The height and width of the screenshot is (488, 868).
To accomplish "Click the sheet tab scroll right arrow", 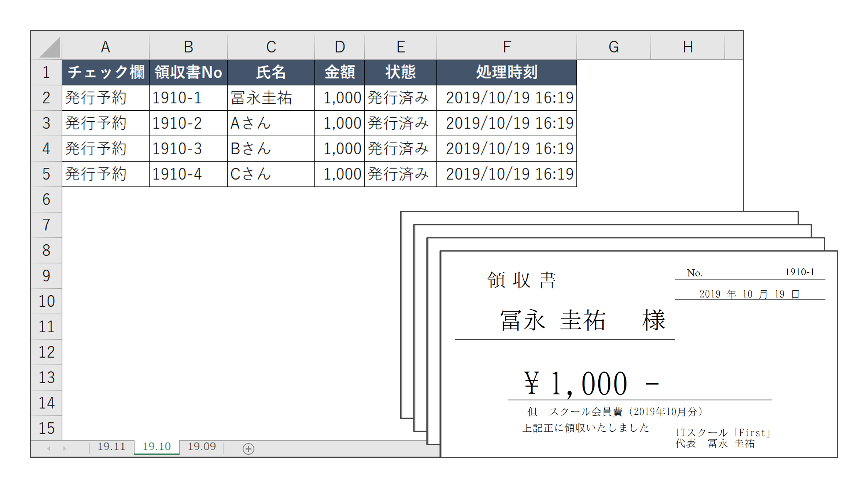I will [x=65, y=449].
